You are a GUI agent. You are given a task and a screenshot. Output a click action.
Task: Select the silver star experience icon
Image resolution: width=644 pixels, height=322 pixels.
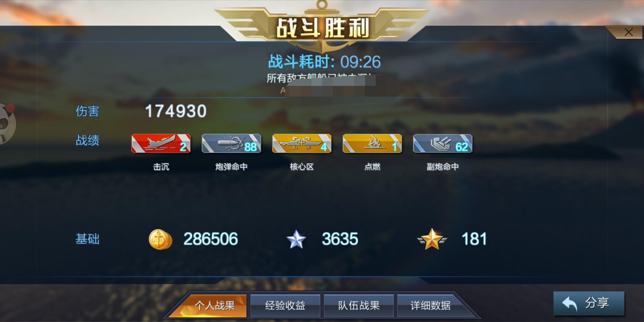coord(296,239)
